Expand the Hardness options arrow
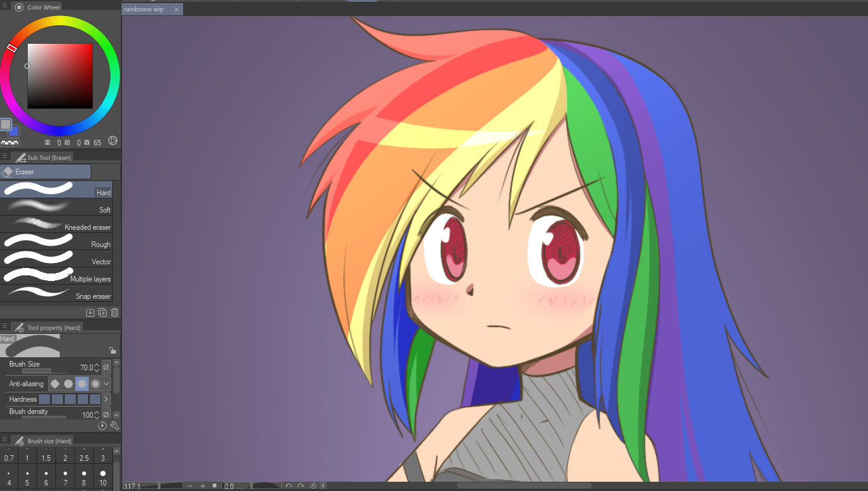Image resolution: width=868 pixels, height=491 pixels. (x=106, y=399)
